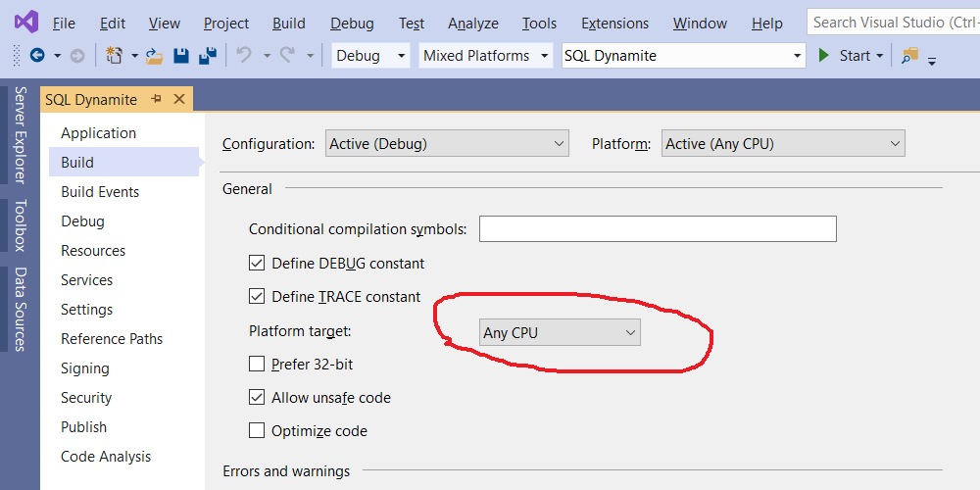Open the Mixed Platforms solution dropdown

pyautogui.click(x=486, y=56)
